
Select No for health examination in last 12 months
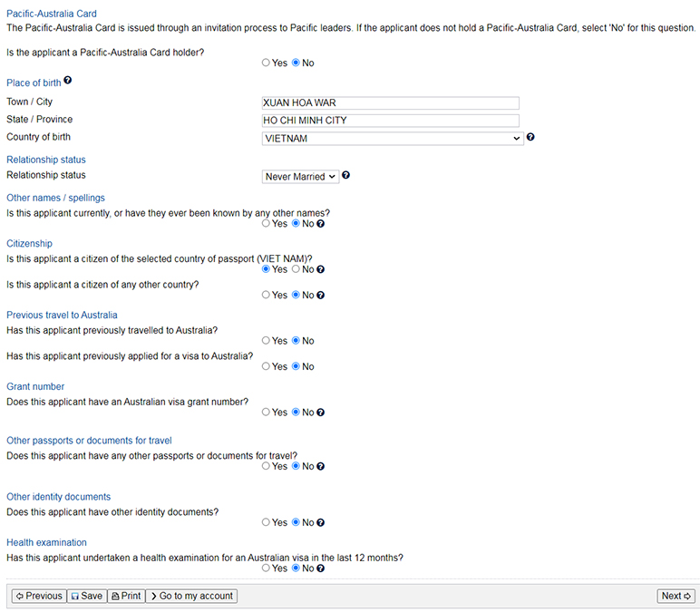296,568
